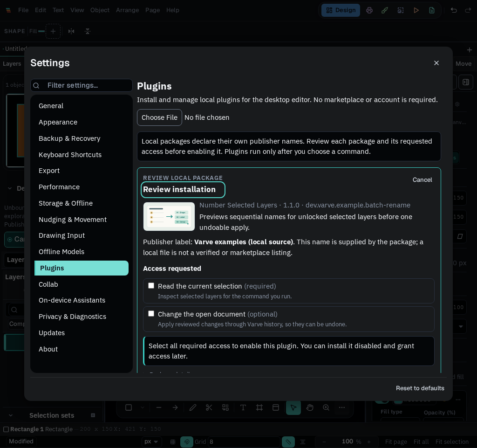
Task: Select the Line tool
Action: coord(159,407)
